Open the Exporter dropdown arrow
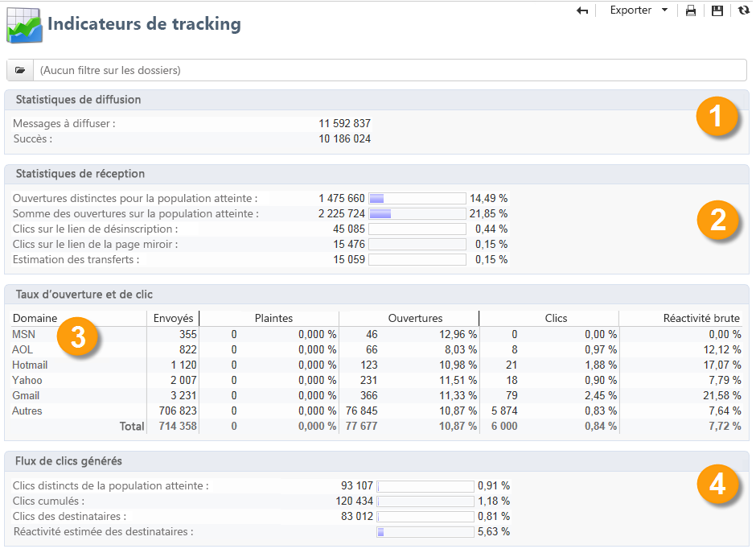 pos(664,10)
